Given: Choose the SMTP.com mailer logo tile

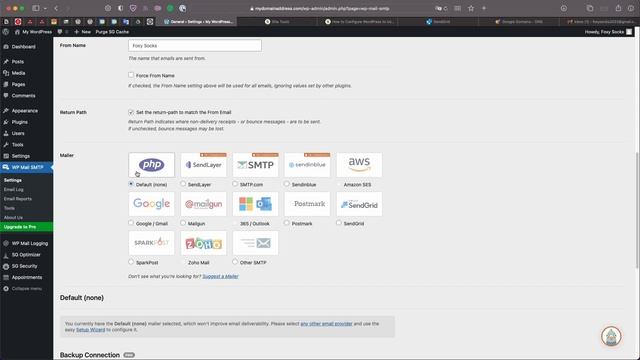Looking at the screenshot, I should point(256,165).
